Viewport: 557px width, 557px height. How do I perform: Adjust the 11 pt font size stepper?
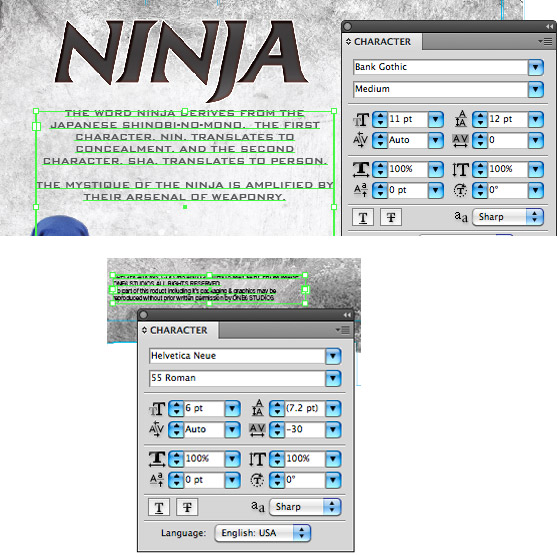click(x=380, y=119)
